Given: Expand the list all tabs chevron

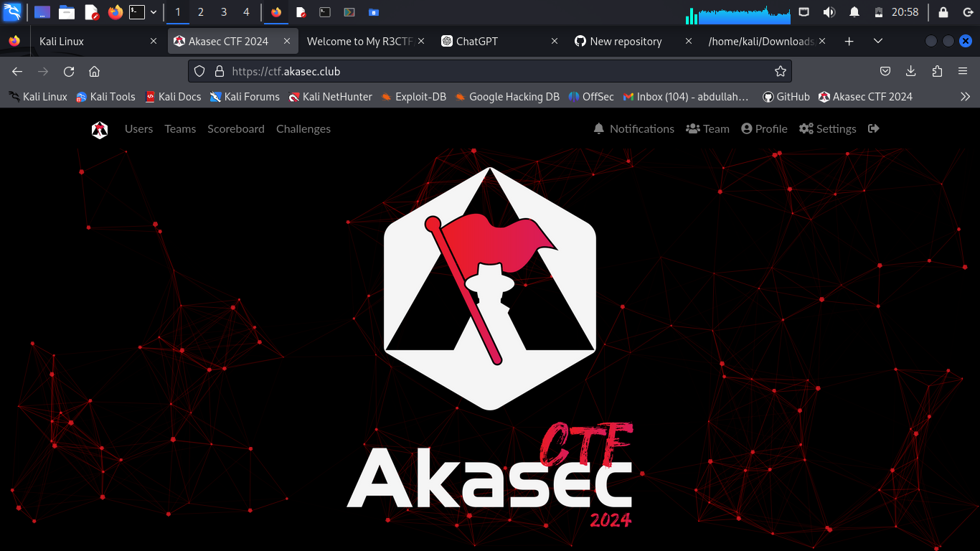Looking at the screenshot, I should [x=878, y=42].
